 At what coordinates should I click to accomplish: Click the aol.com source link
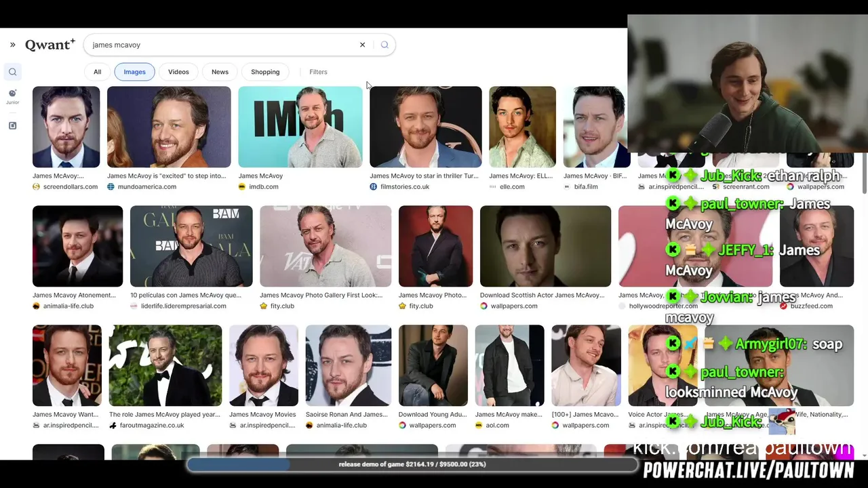click(x=498, y=426)
